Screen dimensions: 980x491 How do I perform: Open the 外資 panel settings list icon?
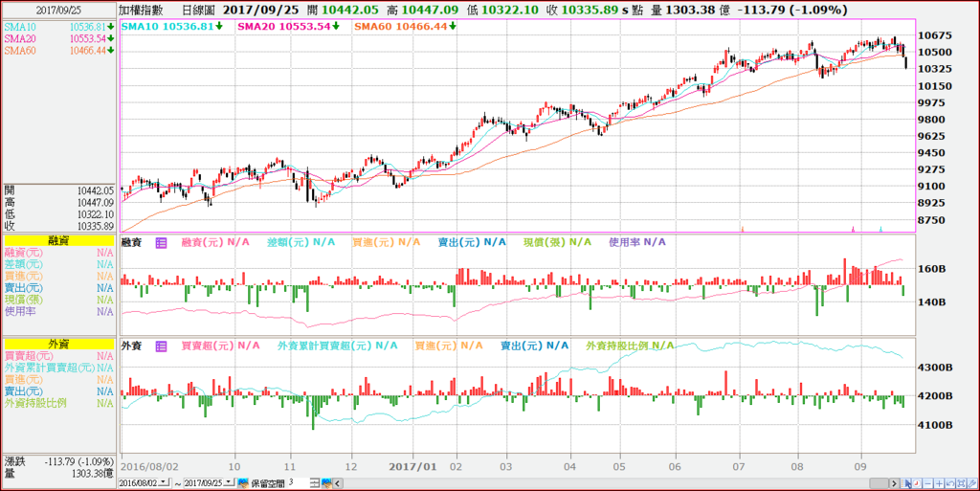click(161, 346)
